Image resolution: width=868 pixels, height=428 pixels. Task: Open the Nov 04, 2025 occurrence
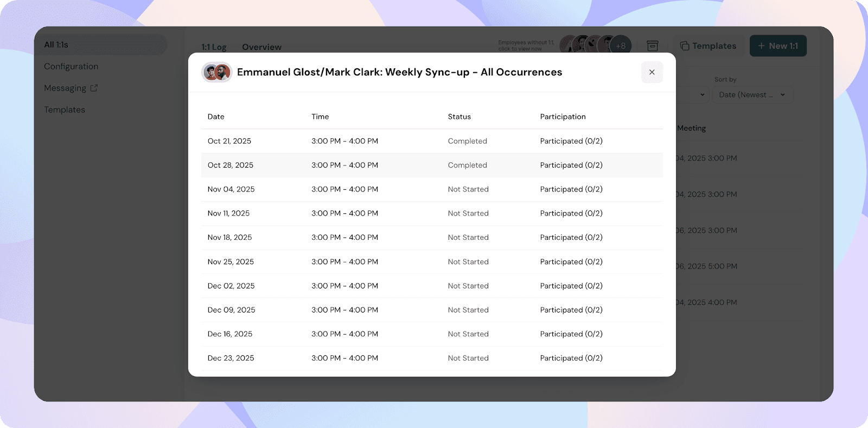coord(431,189)
